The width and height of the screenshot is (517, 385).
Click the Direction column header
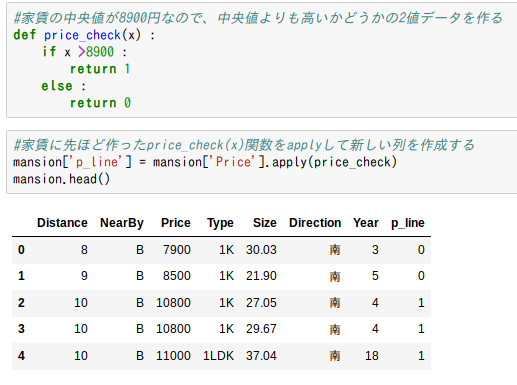(x=315, y=223)
